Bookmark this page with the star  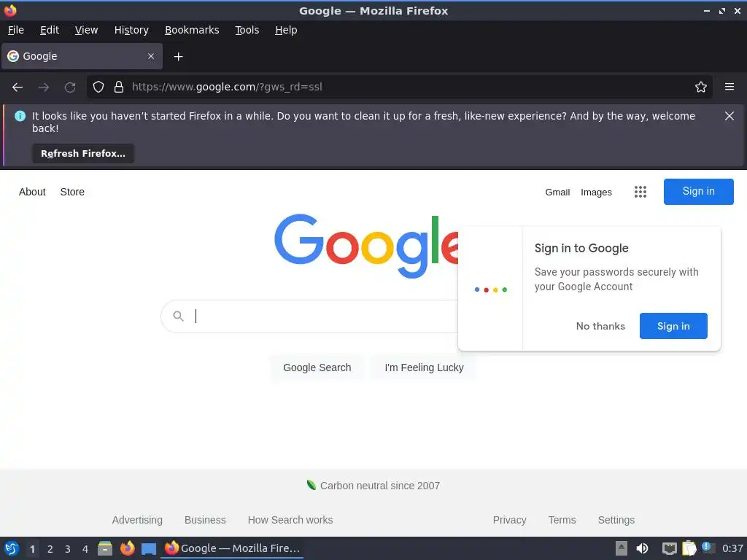[x=701, y=87]
